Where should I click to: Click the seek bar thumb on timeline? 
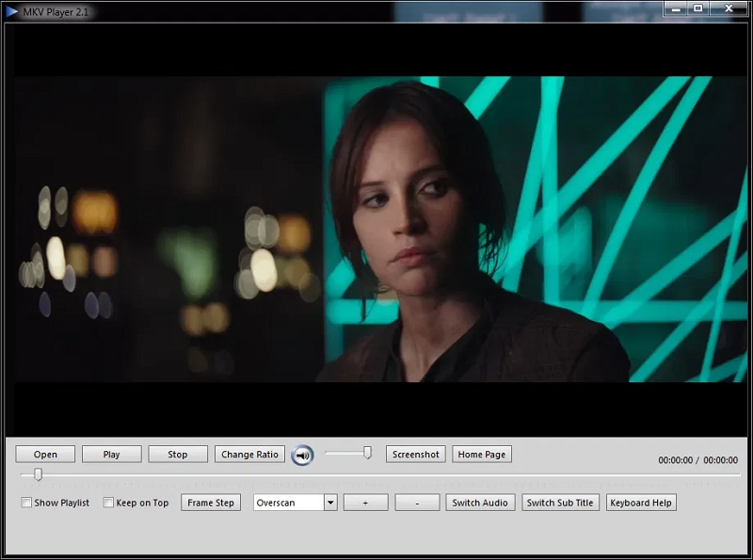pyautogui.click(x=38, y=475)
